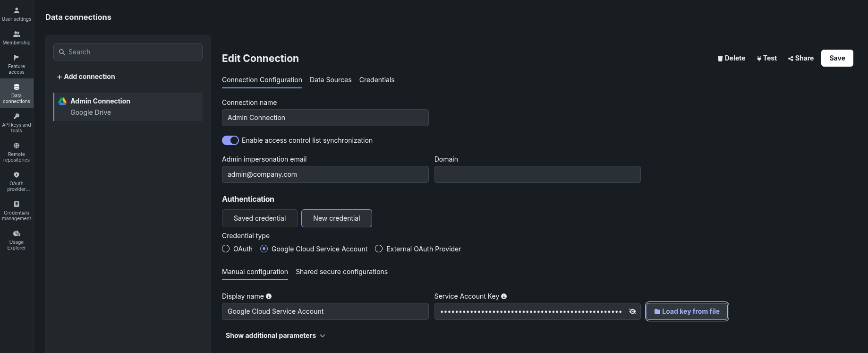Screen dimensions: 868x353
Task: Open Feature access flag icon
Action: click(17, 58)
